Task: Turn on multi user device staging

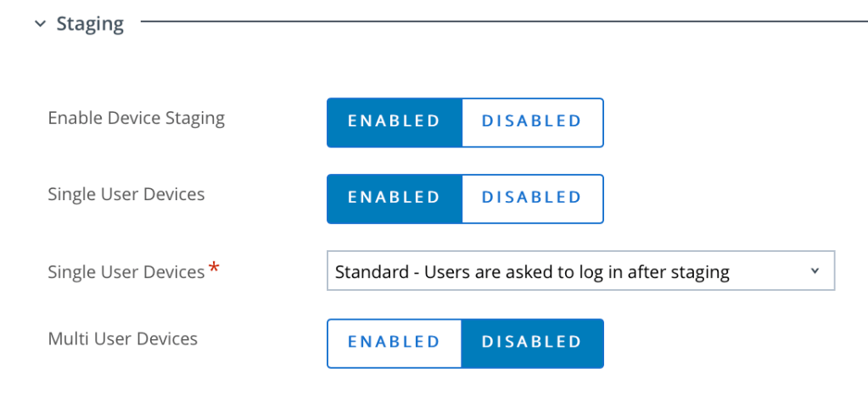Action: [395, 343]
